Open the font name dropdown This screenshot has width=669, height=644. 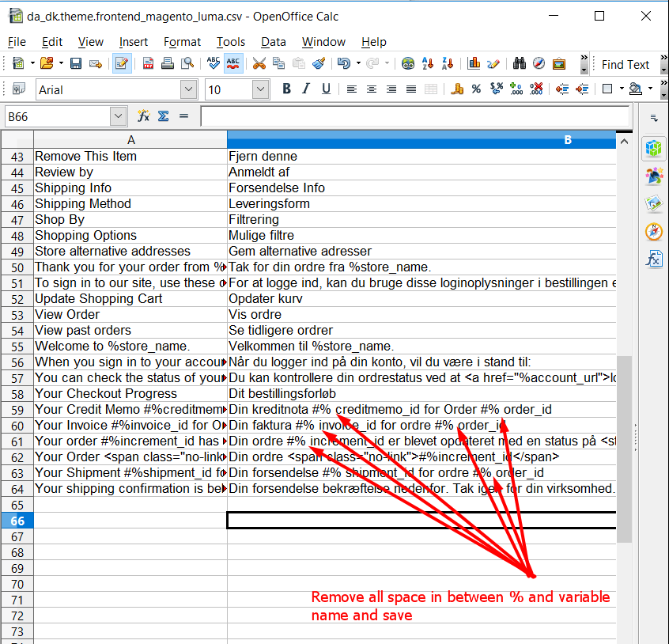tap(188, 89)
